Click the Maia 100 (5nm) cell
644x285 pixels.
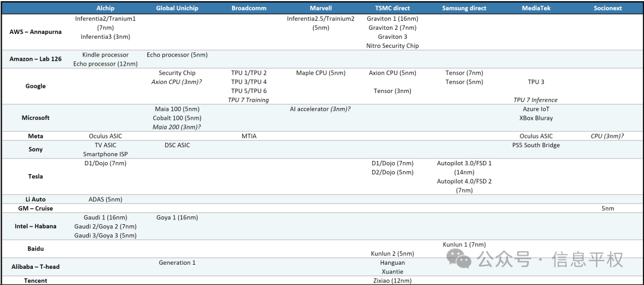pyautogui.click(x=177, y=109)
